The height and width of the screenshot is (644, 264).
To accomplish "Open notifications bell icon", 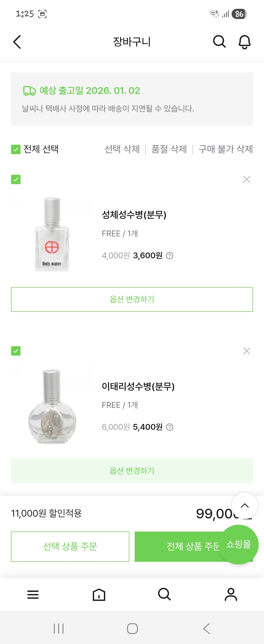I will (244, 42).
